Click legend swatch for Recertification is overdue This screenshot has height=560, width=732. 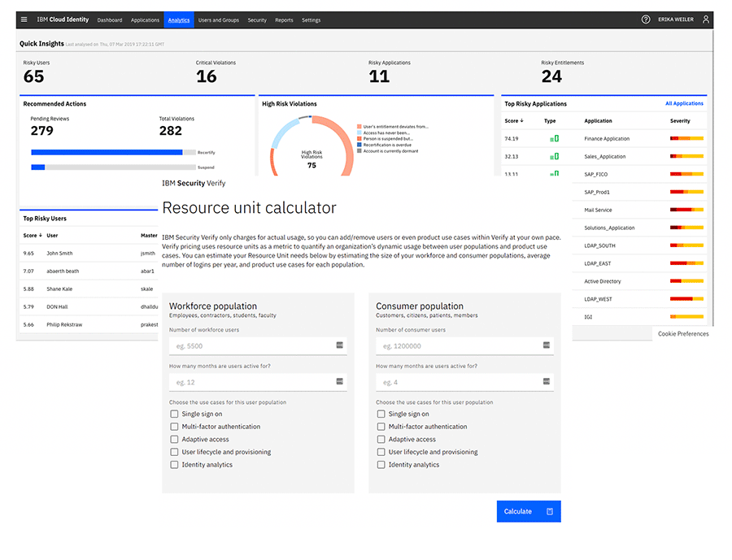coord(359,145)
